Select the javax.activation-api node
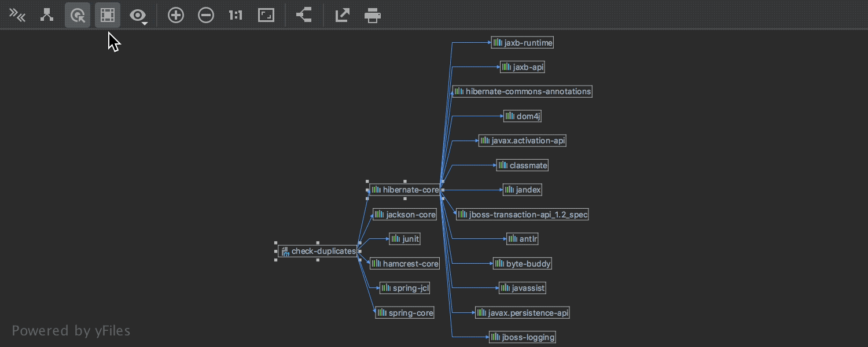The width and height of the screenshot is (868, 347). [x=523, y=141]
